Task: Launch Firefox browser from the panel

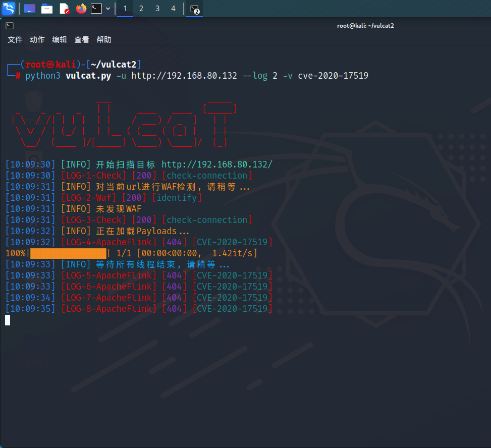Action: click(81, 9)
